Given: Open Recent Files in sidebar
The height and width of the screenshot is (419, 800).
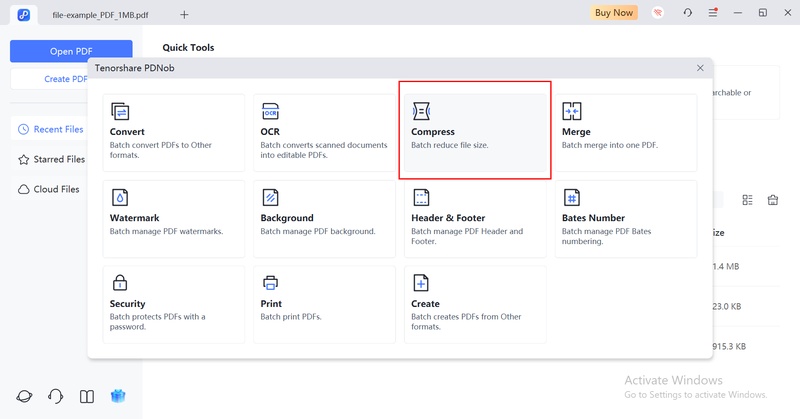Looking at the screenshot, I should (51, 129).
